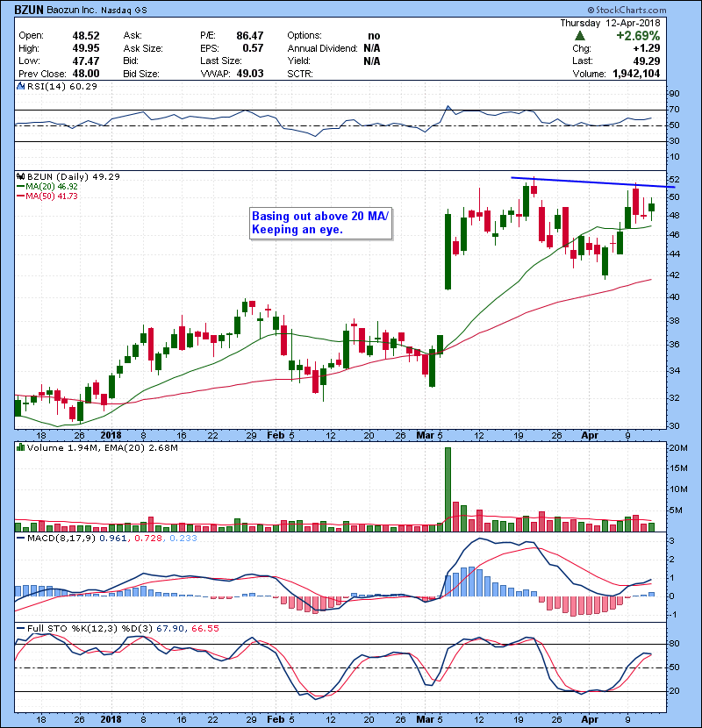Click the Nasdaq GS exchange label
Image resolution: width=702 pixels, height=728 pixels.
[124, 11]
